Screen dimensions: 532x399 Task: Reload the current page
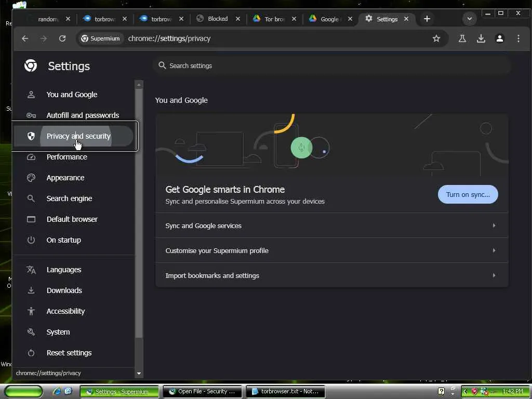point(62,38)
